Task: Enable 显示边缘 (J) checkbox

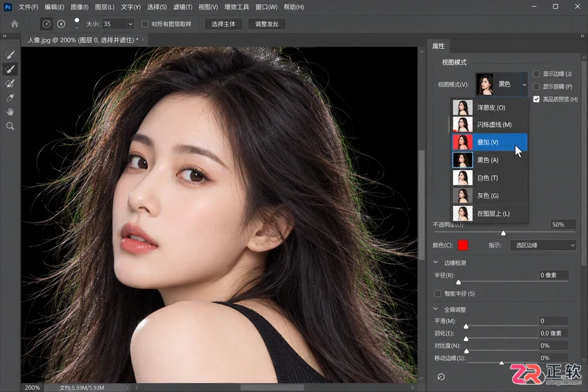Action: tap(536, 74)
